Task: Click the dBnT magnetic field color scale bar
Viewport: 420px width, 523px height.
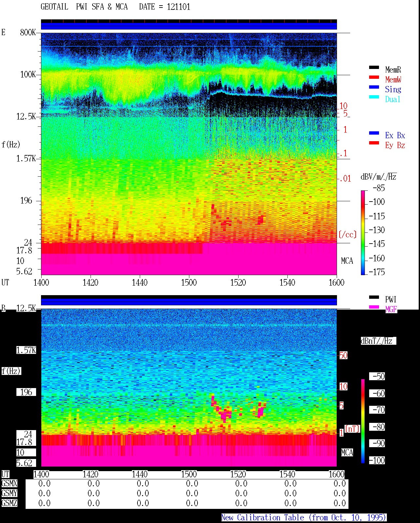Action: [x=363, y=421]
